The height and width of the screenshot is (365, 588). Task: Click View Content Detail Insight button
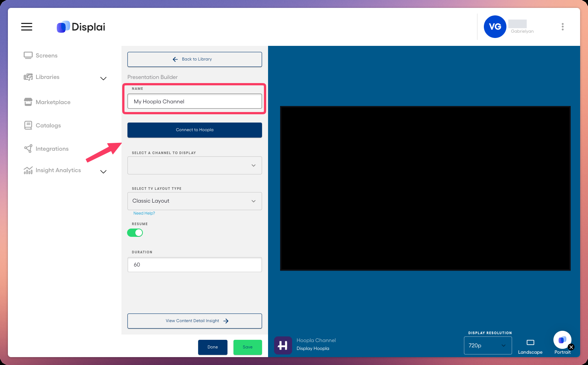tap(195, 321)
